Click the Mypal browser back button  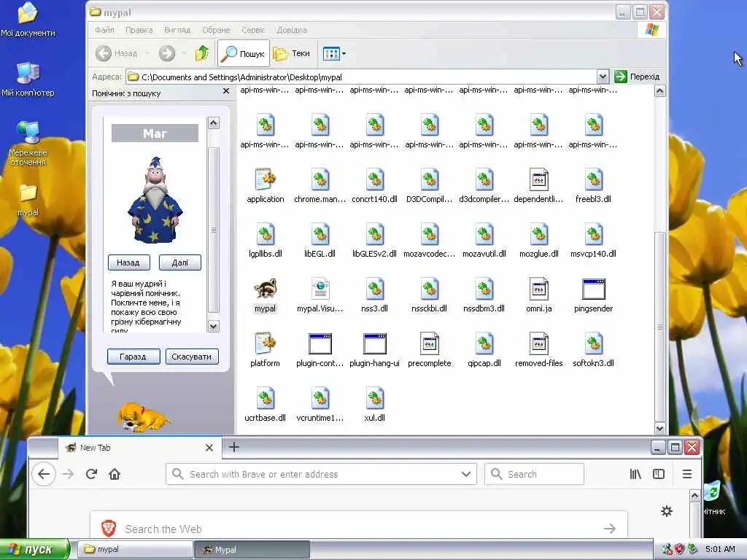[44, 474]
